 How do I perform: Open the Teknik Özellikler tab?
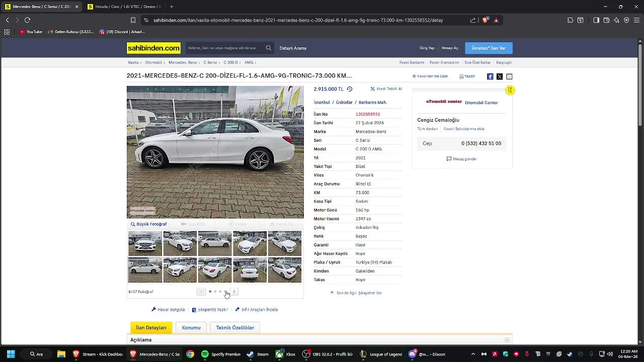click(x=235, y=327)
